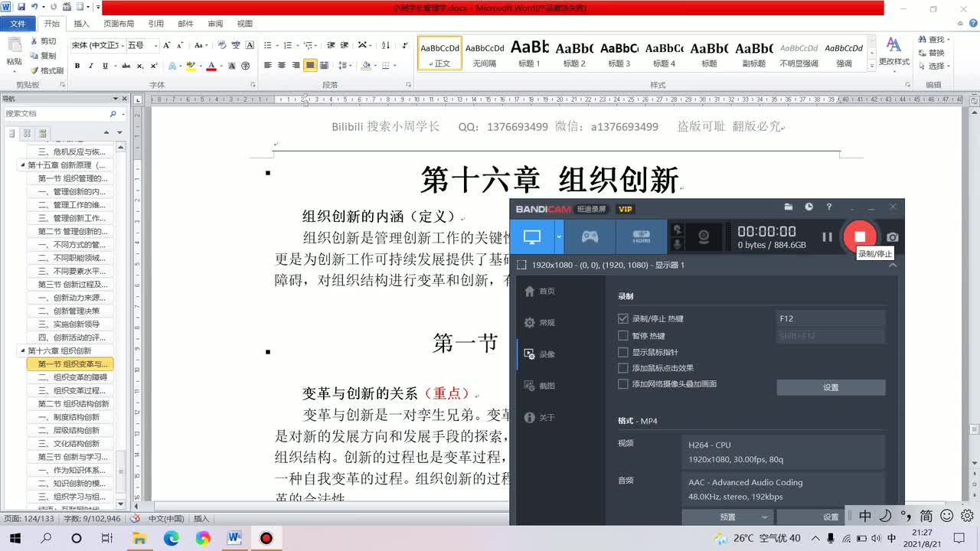Align text left in Word
980x551 pixels.
click(268, 66)
